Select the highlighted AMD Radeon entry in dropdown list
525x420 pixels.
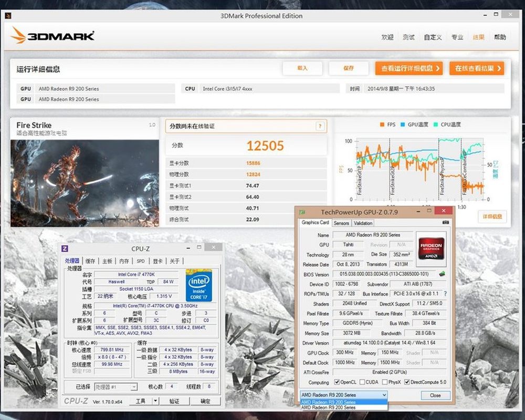click(344, 402)
